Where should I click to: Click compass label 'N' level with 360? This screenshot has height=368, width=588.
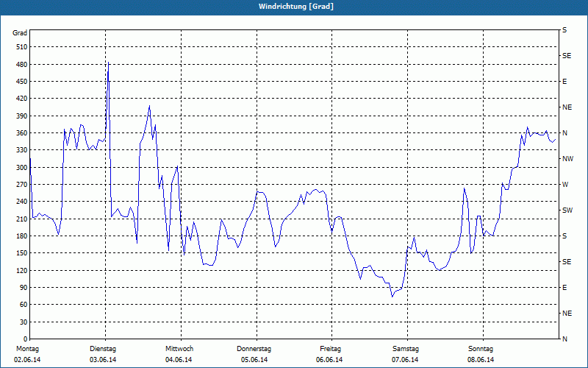(x=564, y=133)
